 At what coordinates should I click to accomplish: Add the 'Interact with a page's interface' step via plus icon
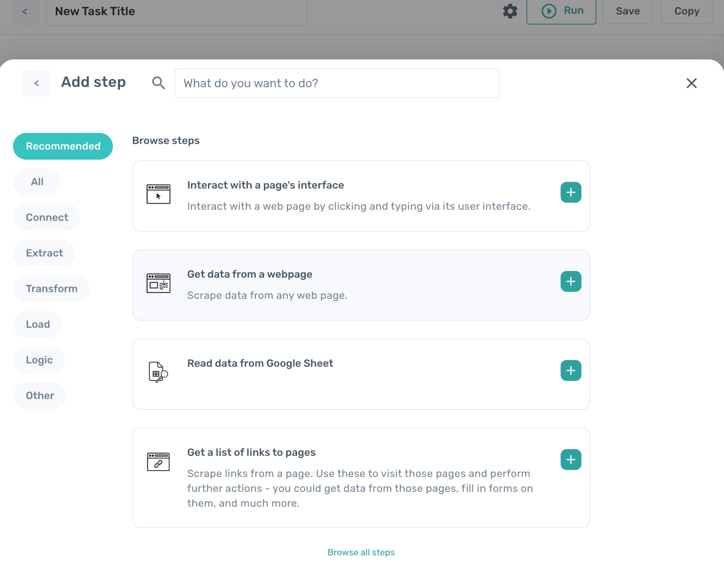tap(571, 192)
